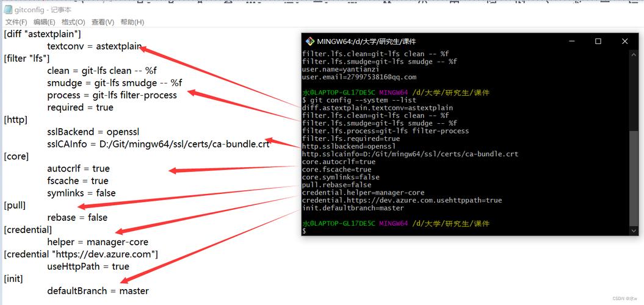Click the terminal scrollbar up arrow

(634, 54)
